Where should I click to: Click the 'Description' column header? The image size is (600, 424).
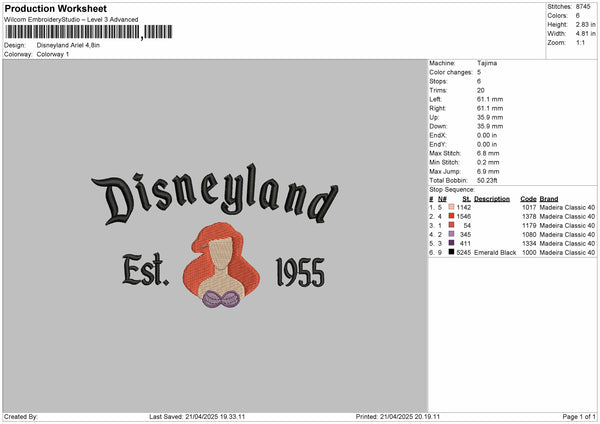click(x=492, y=199)
